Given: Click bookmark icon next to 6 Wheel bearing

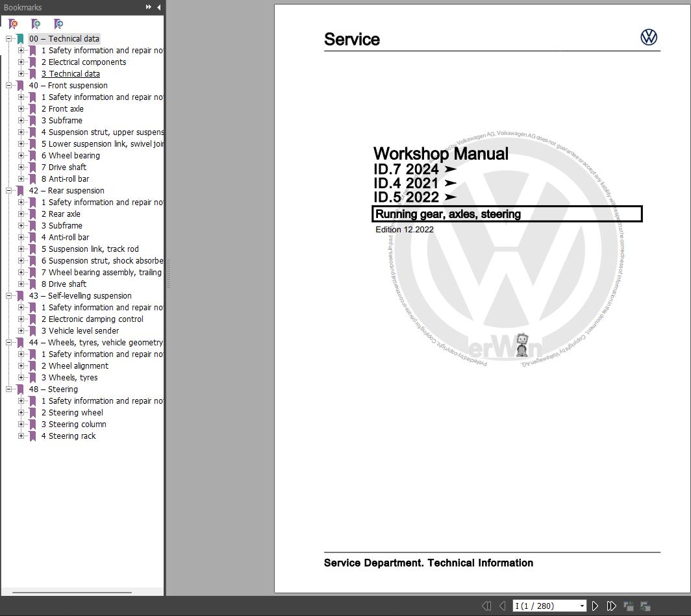Looking at the screenshot, I should tap(32, 155).
